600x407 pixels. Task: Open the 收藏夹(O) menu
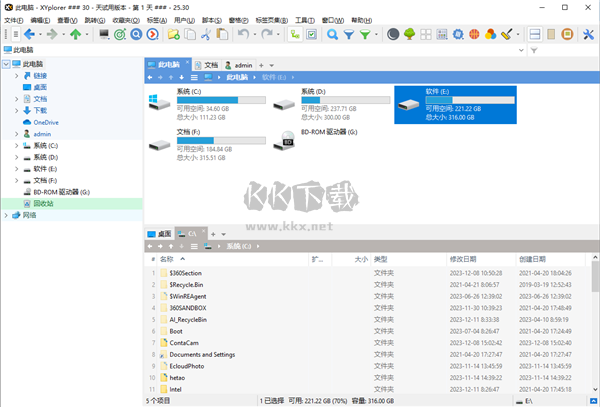(x=126, y=20)
